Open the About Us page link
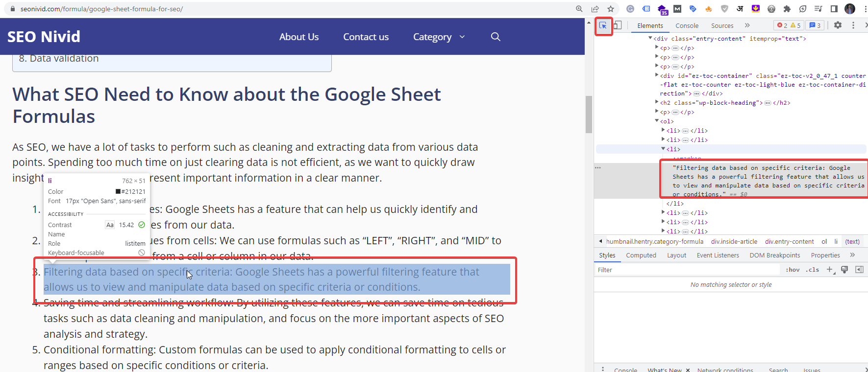Viewport: 868px width, 372px height. (x=299, y=37)
